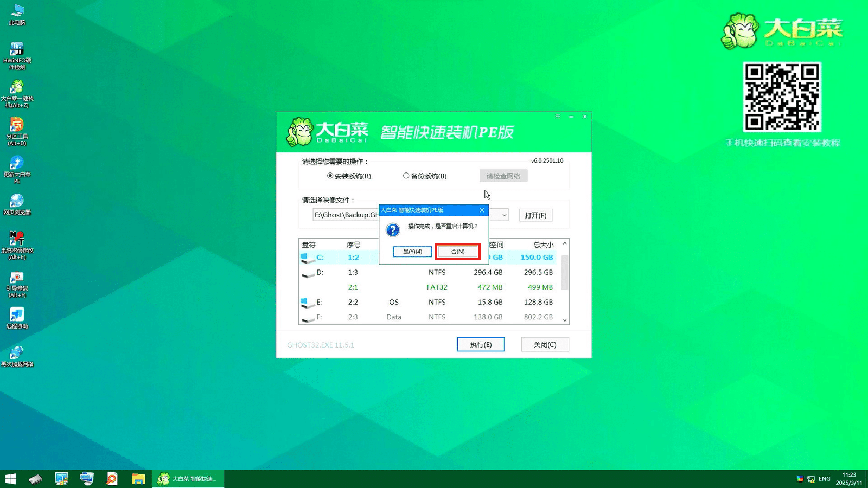Open the installer window menu icon
The width and height of the screenshot is (868, 488).
[x=557, y=117]
